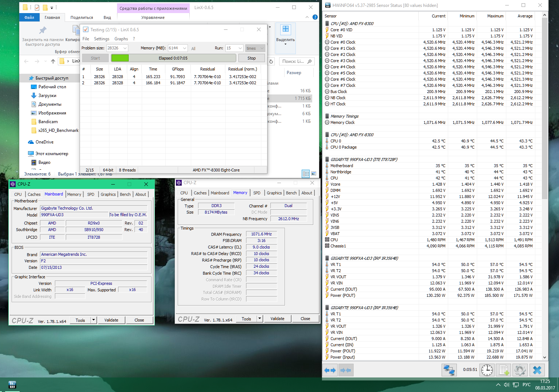
Task: Reset sensor values with clock icon
Action: click(487, 370)
